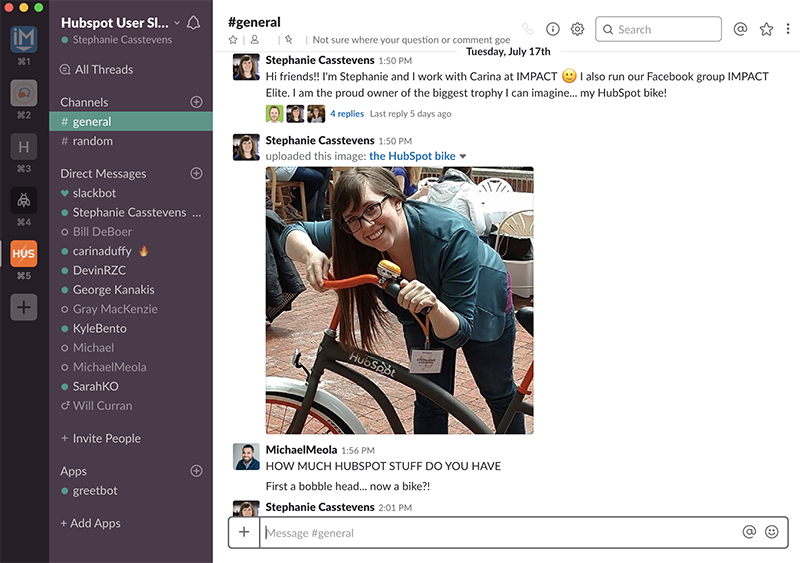
Task: Start a new direct message with plus icon
Action: (x=196, y=173)
